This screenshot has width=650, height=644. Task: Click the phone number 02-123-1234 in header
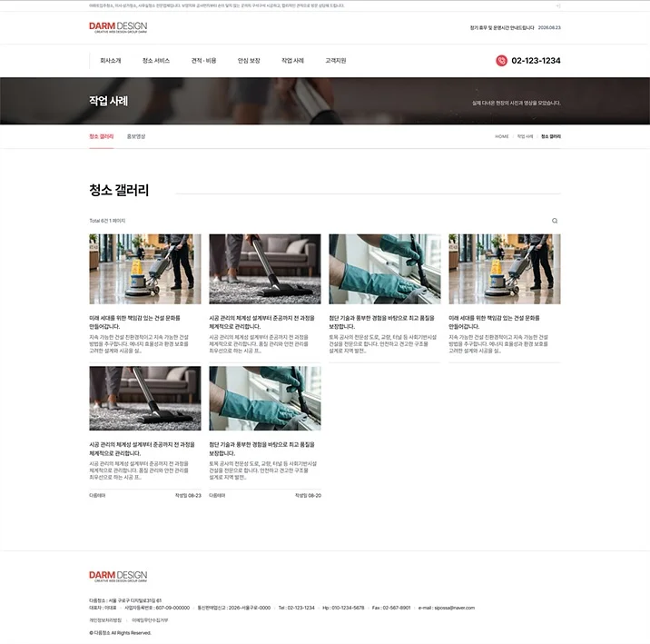click(x=536, y=61)
